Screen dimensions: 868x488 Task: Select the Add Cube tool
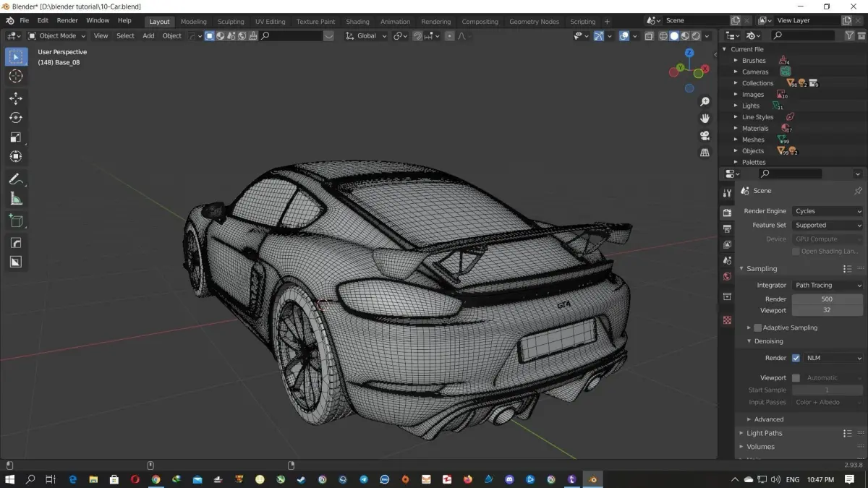coord(16,221)
